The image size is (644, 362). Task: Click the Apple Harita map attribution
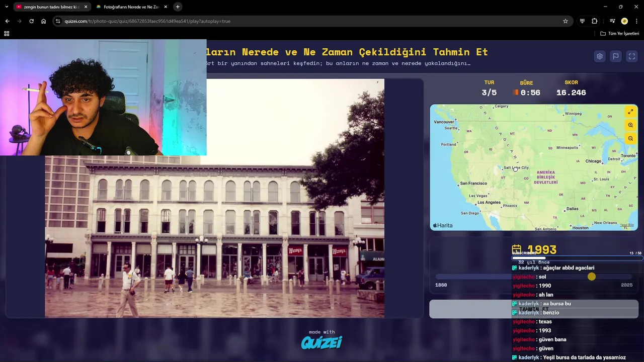(x=443, y=226)
